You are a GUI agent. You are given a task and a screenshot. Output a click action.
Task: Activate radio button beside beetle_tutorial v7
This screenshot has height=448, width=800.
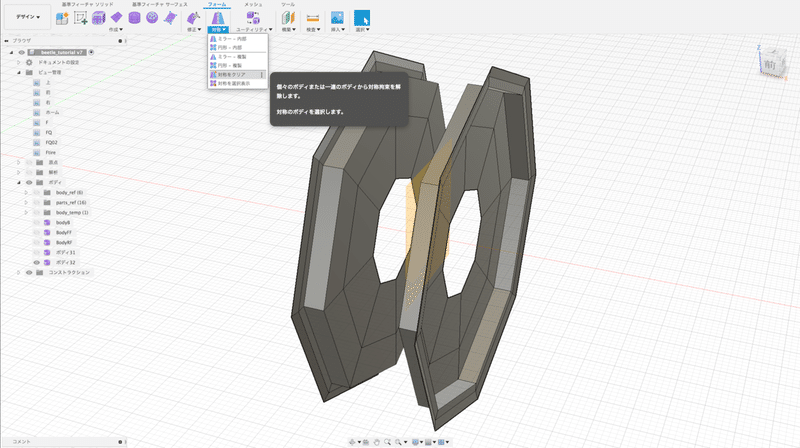91,53
